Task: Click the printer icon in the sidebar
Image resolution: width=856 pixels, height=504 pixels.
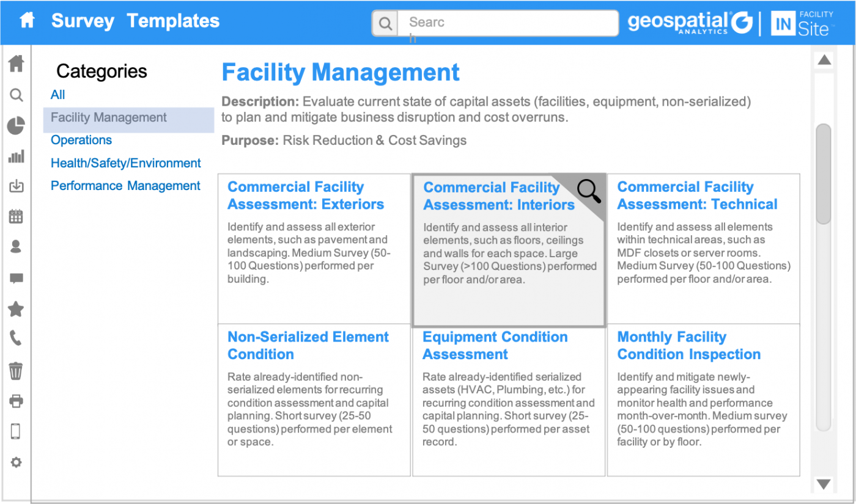Action: [16, 401]
